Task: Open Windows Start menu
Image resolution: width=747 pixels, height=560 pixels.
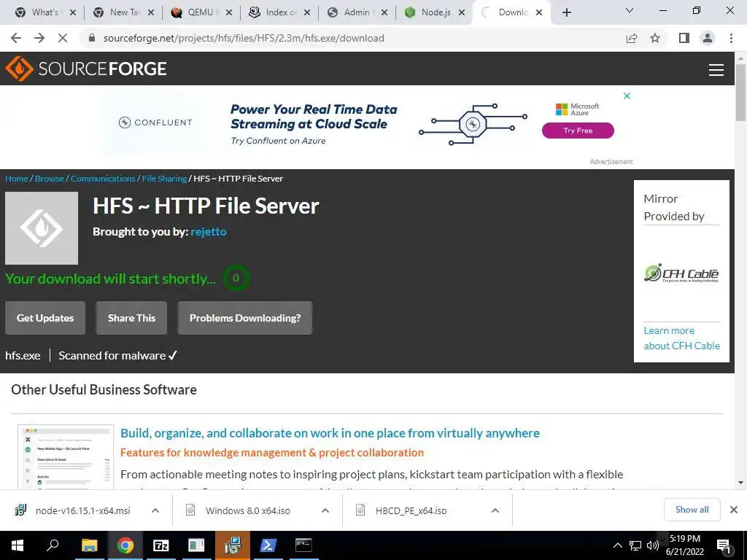Action: click(18, 545)
